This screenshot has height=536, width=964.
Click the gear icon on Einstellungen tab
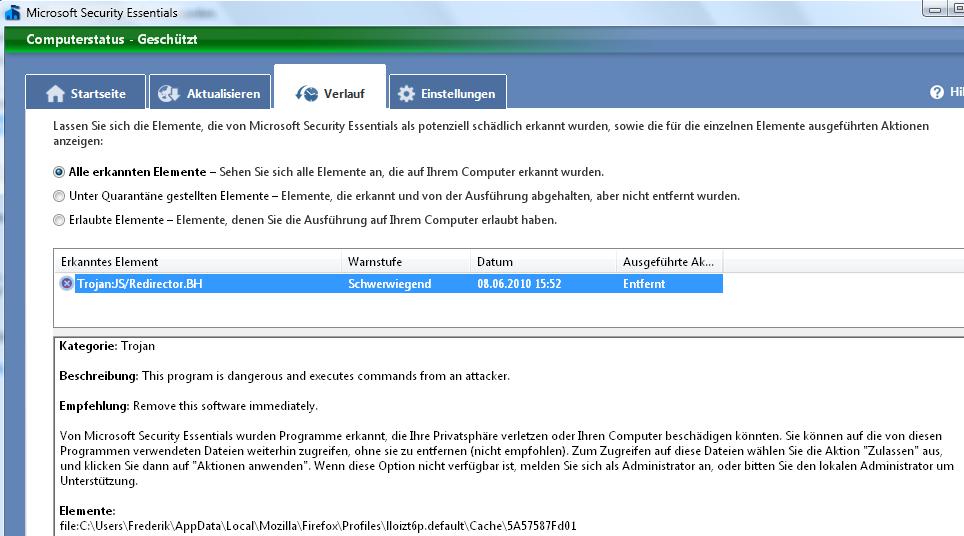click(406, 93)
